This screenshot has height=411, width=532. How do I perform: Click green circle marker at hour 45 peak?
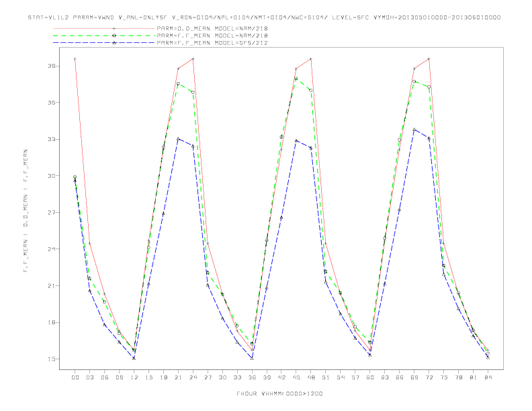click(296, 79)
